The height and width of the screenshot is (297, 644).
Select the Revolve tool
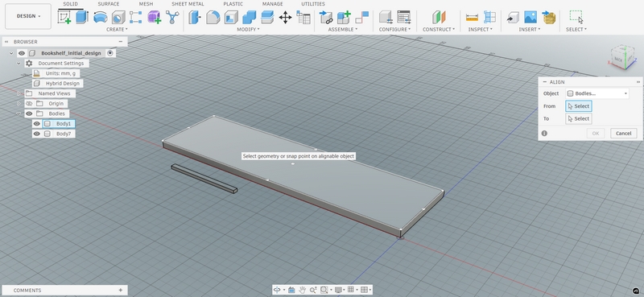(100, 17)
